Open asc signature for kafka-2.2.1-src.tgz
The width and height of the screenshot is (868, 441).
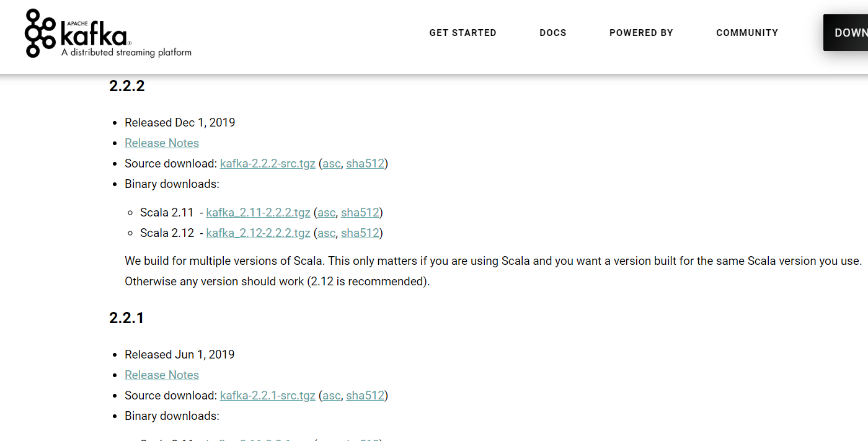pyautogui.click(x=332, y=396)
